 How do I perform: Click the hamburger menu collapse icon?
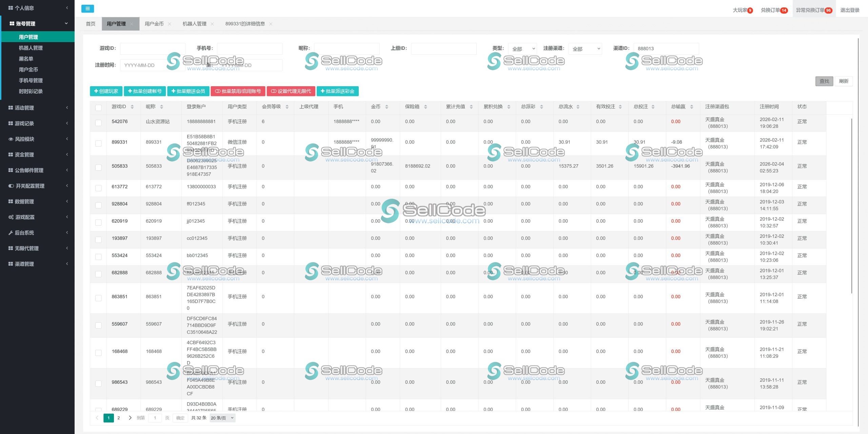[87, 9]
